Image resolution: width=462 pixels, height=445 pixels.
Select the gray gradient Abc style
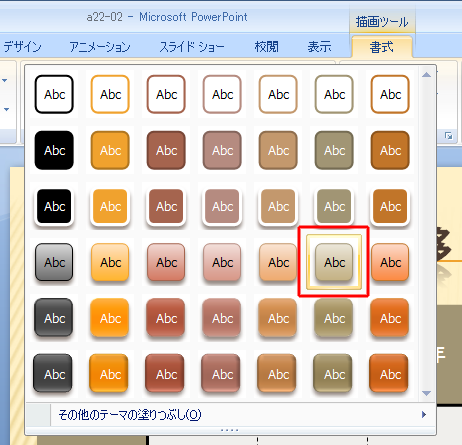(54, 262)
